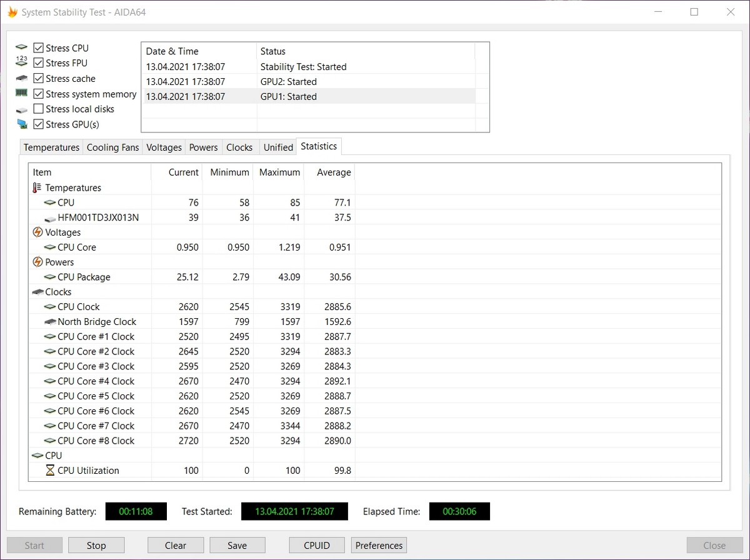750x560 pixels.
Task: Select the CPU Core #7 Clock row label
Action: [x=96, y=426]
